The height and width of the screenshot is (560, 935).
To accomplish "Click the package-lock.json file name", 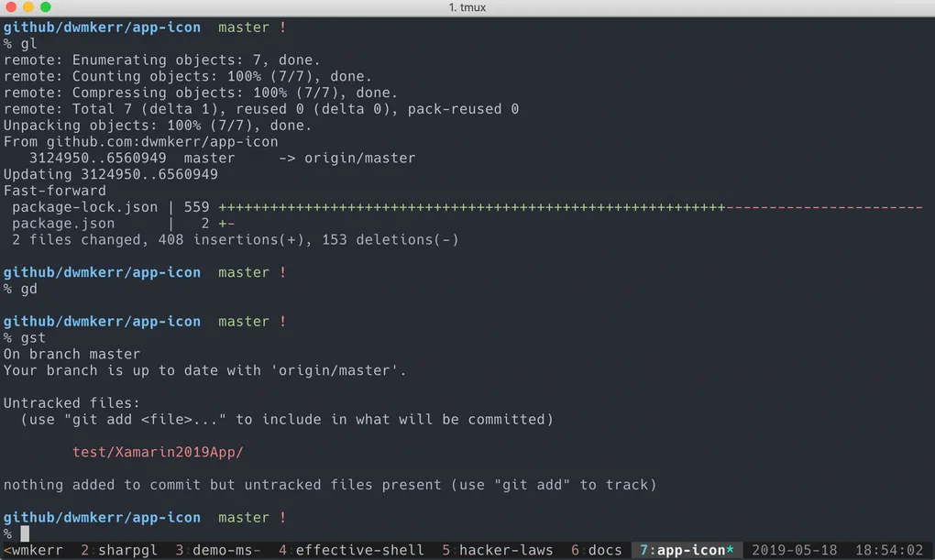I will point(85,207).
